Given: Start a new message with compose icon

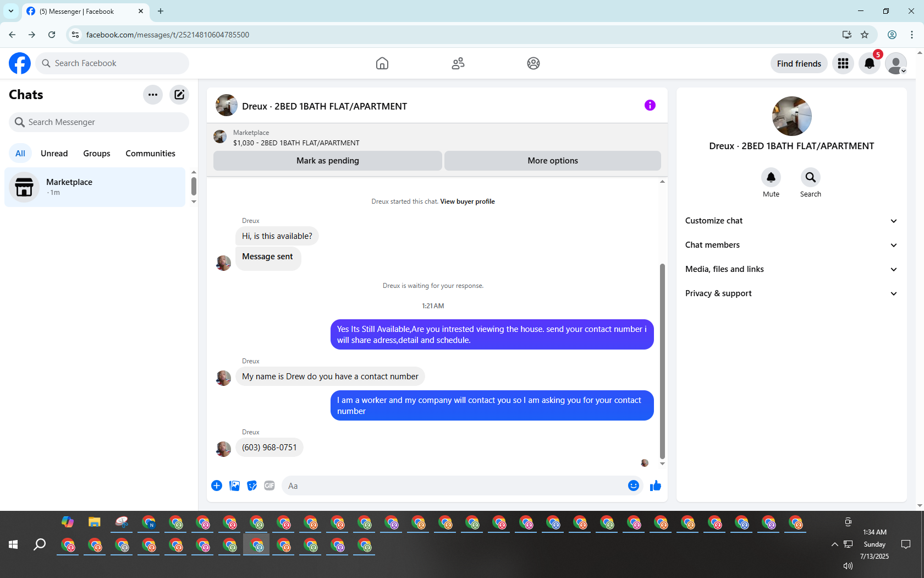Looking at the screenshot, I should tap(179, 95).
